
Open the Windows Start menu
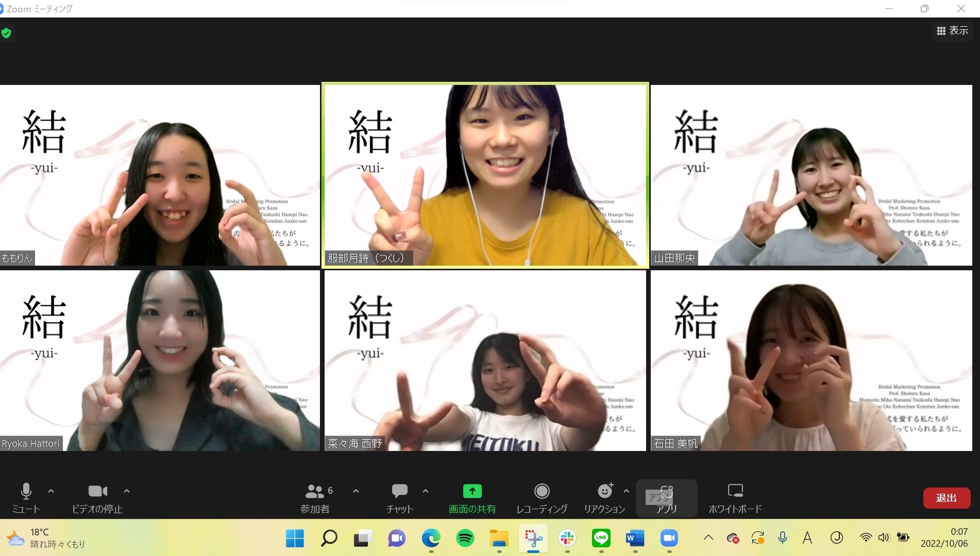tap(295, 538)
